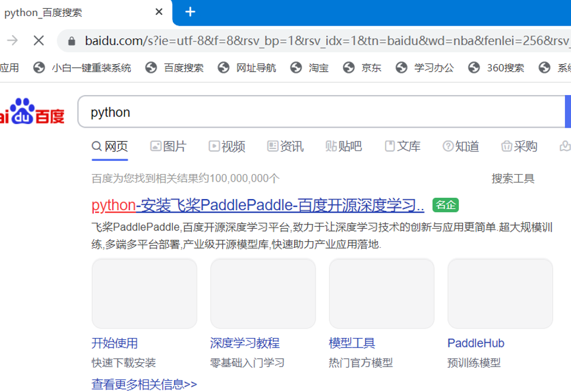Screen dimensions: 571x392
Task: Open the 学习办公 bookmark
Action: [425, 68]
